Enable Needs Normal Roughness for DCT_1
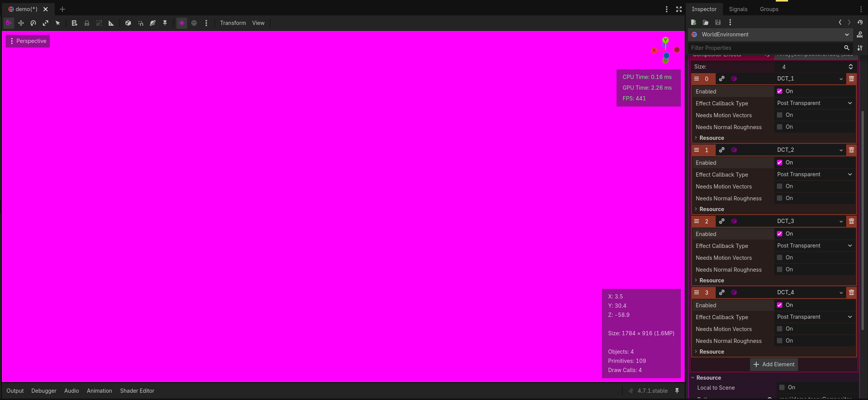Screen dimensions: 868x400 click(780, 127)
